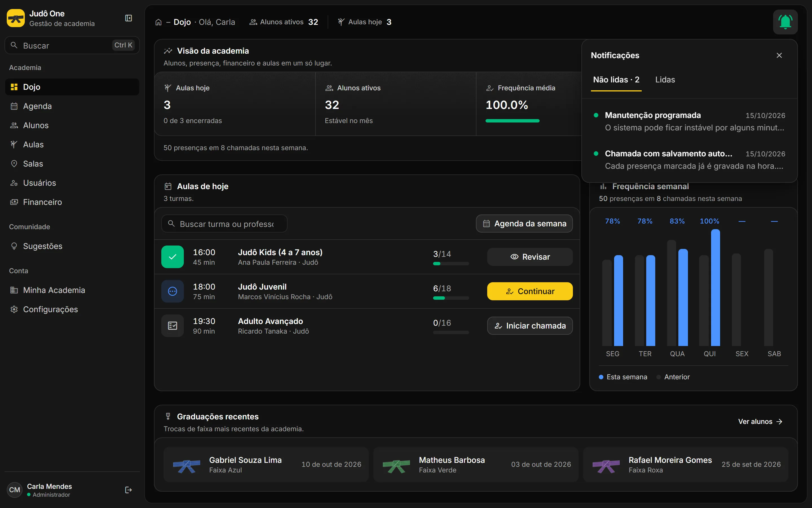The height and width of the screenshot is (508, 812).
Task: Open Agenda in the sidebar
Action: coord(72,106)
